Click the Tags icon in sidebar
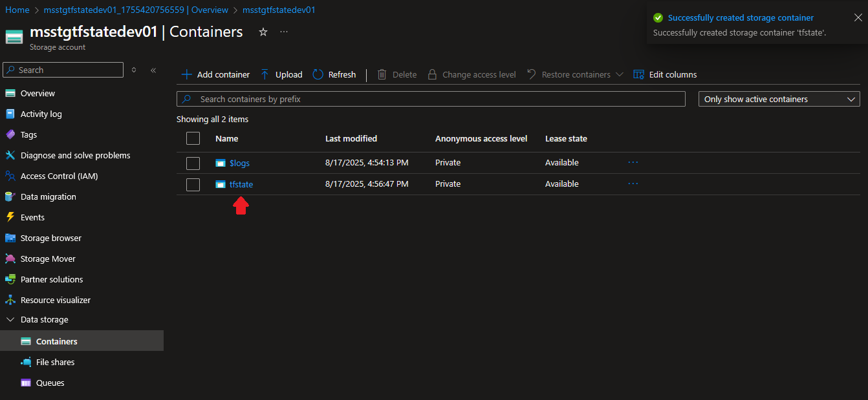 click(10, 134)
